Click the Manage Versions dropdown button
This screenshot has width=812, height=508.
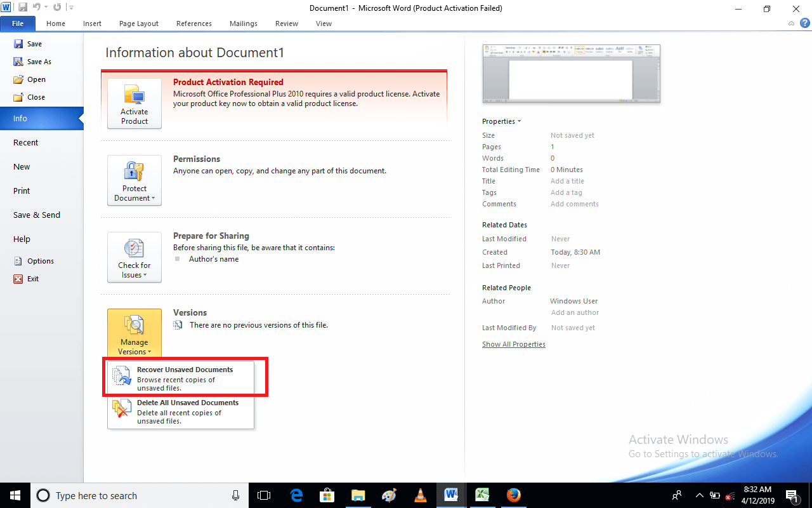click(x=134, y=334)
